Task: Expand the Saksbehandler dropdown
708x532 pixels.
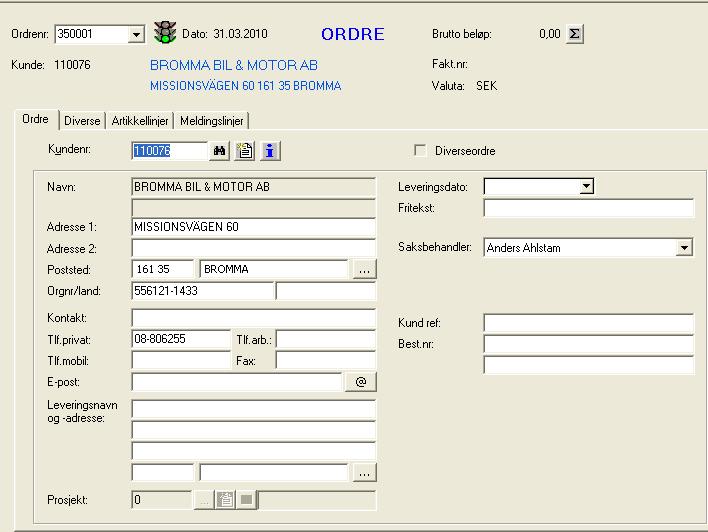Action: [684, 247]
